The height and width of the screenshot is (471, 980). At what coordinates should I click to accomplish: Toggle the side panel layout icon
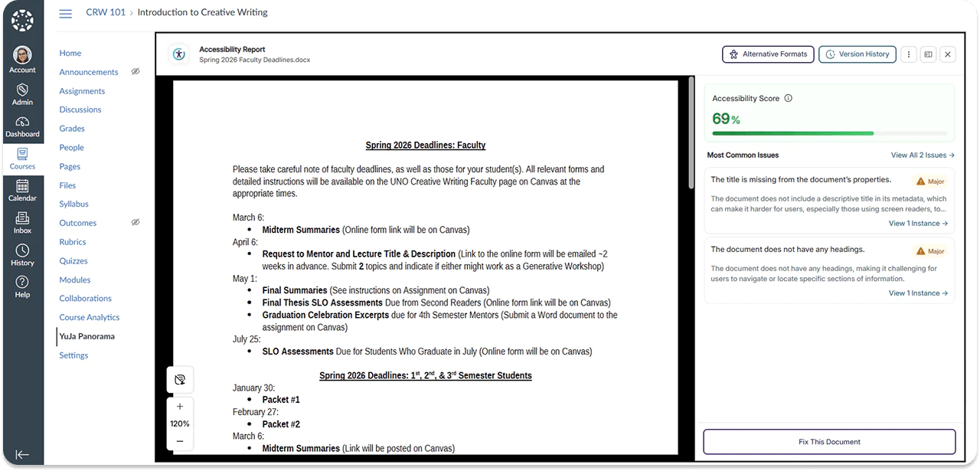tap(928, 54)
